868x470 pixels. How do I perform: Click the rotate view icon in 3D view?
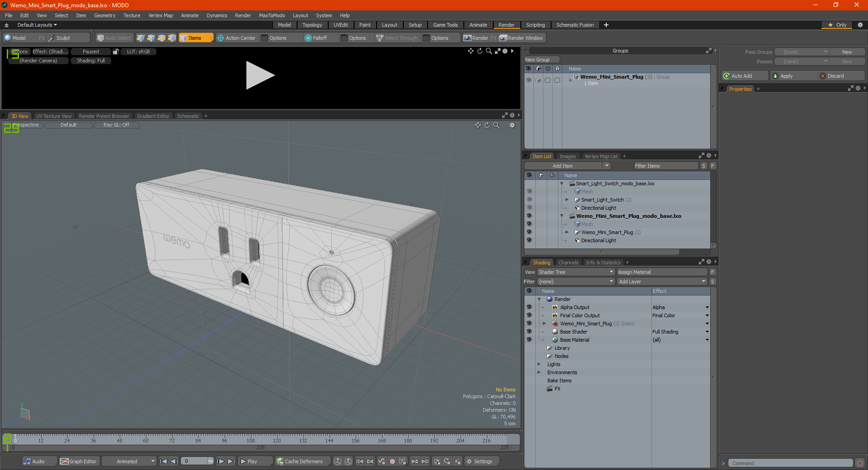tap(487, 125)
